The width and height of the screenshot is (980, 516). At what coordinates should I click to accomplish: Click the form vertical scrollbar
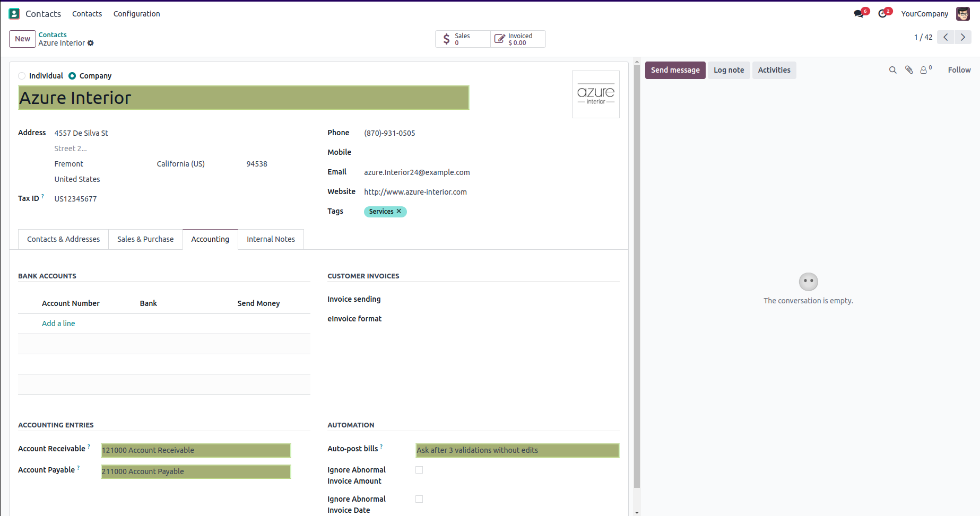(637, 276)
